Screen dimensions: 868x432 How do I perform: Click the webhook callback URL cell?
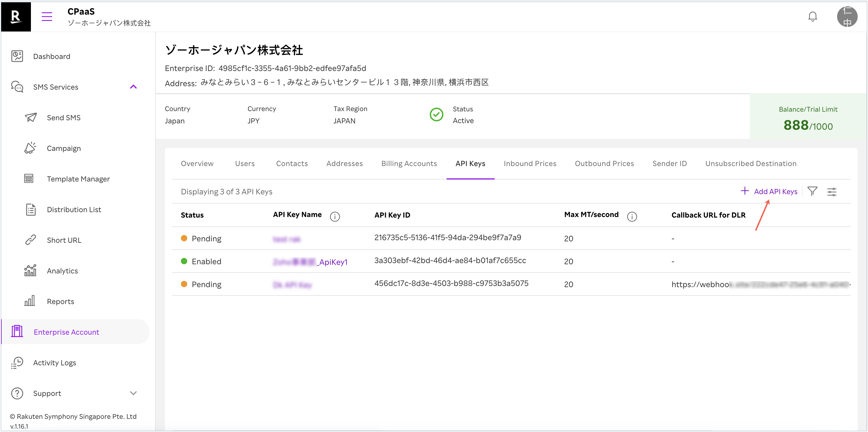tap(761, 284)
